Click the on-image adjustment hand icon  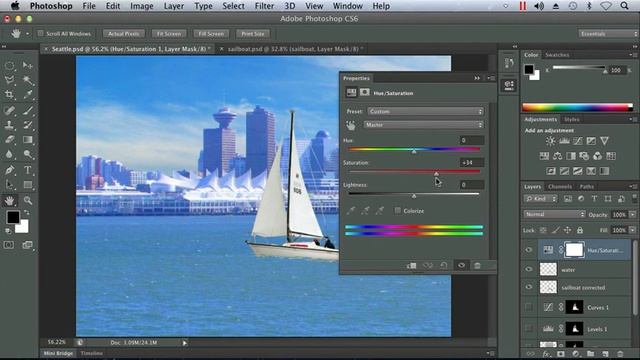click(351, 125)
